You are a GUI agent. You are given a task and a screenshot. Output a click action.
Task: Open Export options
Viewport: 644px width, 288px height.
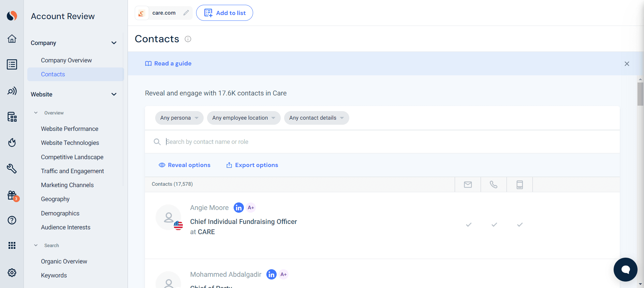(252, 165)
